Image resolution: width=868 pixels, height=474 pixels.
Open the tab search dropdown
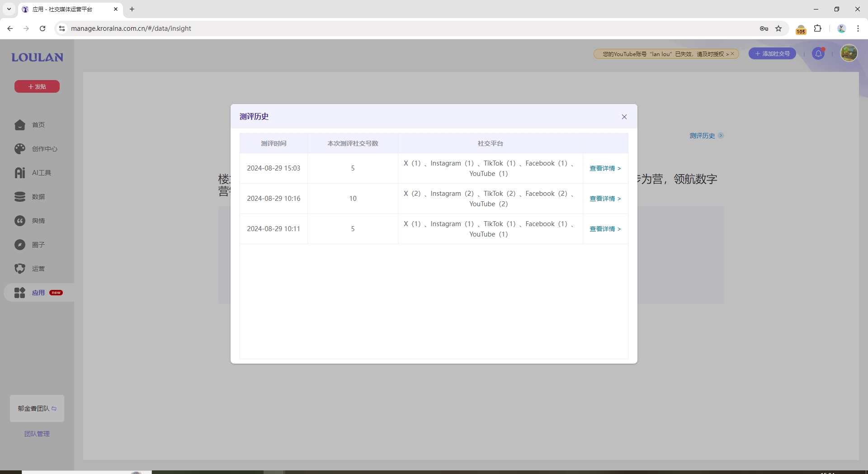click(9, 9)
